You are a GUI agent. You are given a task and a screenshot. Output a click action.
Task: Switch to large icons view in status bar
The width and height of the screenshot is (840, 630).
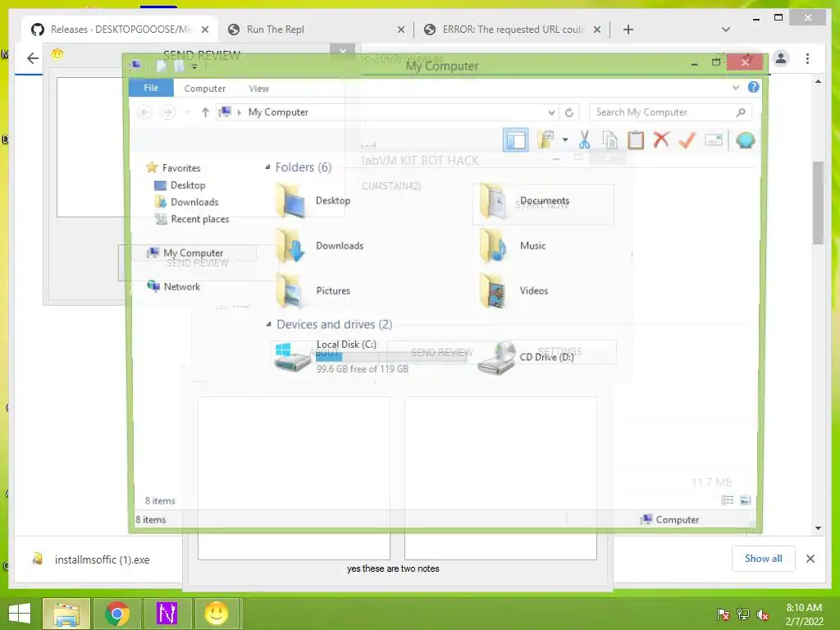tap(745, 500)
